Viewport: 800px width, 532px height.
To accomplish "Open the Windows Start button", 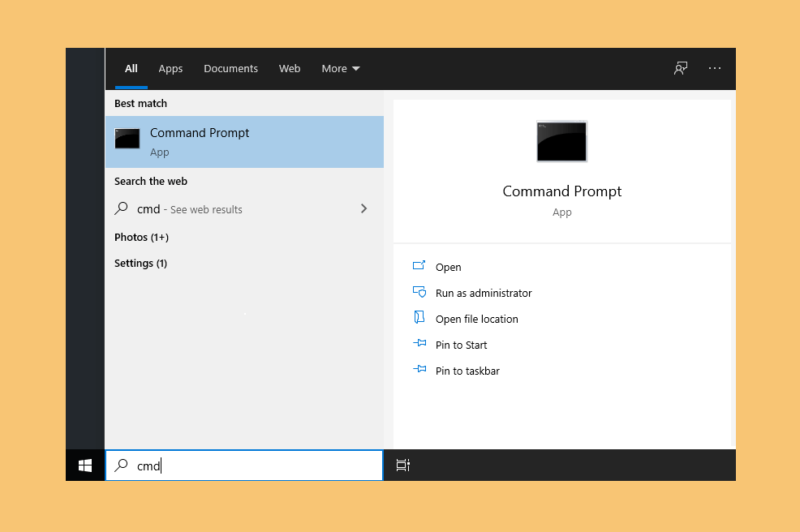I will click(85, 465).
